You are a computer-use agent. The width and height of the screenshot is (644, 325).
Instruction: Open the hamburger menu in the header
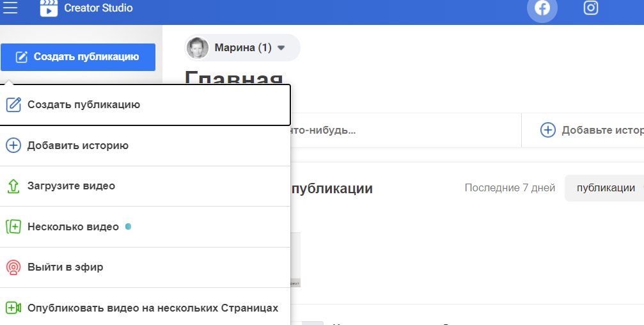click(10, 8)
